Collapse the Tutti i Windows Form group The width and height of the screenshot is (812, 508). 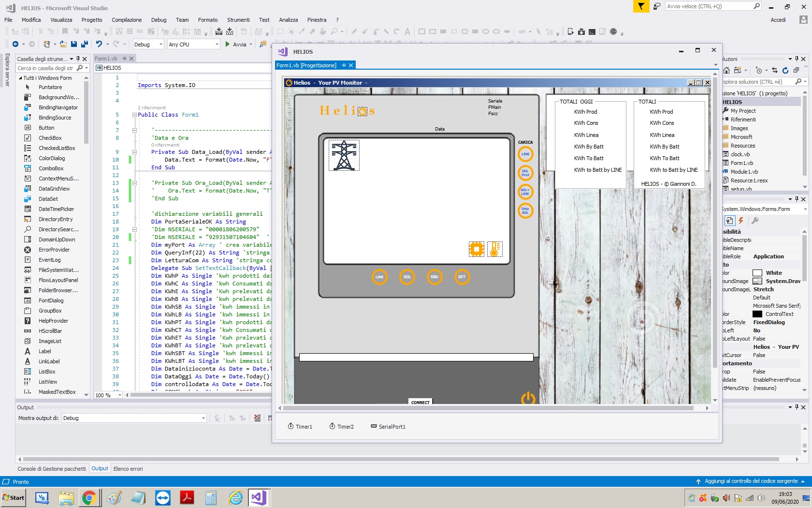[20, 78]
